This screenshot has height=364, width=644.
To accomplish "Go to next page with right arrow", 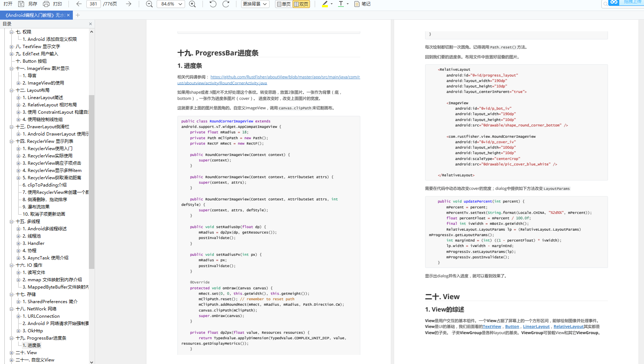I will point(128,4).
